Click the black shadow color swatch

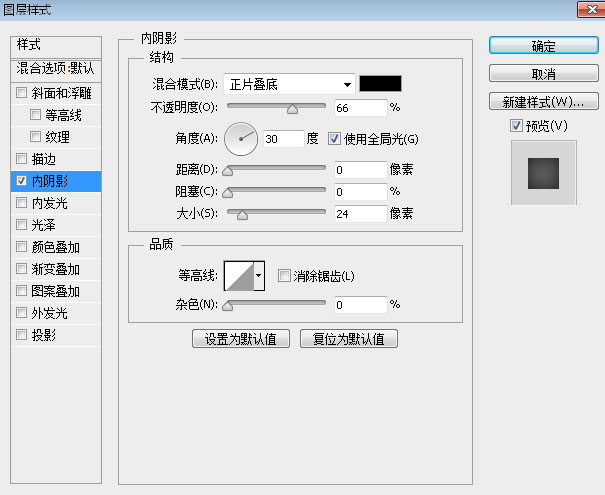click(380, 84)
